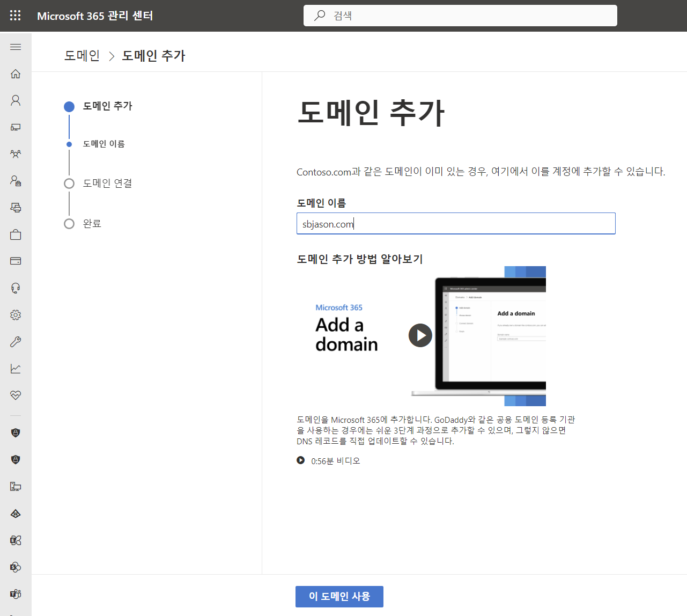
Task: Open Settings gear icon in sidebar
Action: click(x=16, y=315)
